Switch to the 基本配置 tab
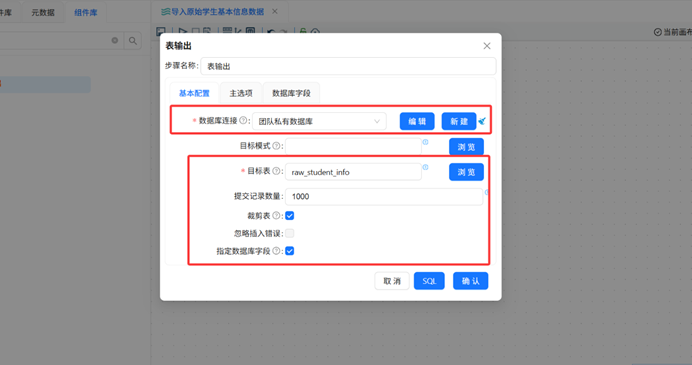The width and height of the screenshot is (692, 365). point(194,93)
